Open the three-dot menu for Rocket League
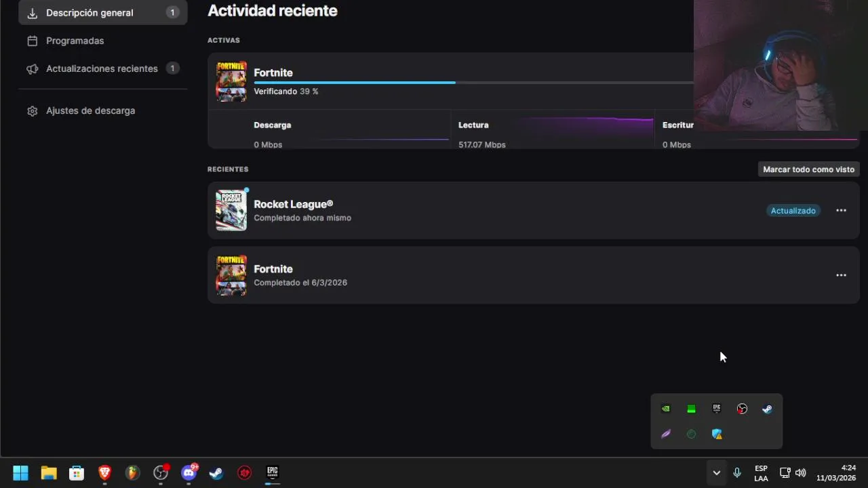 (x=841, y=211)
